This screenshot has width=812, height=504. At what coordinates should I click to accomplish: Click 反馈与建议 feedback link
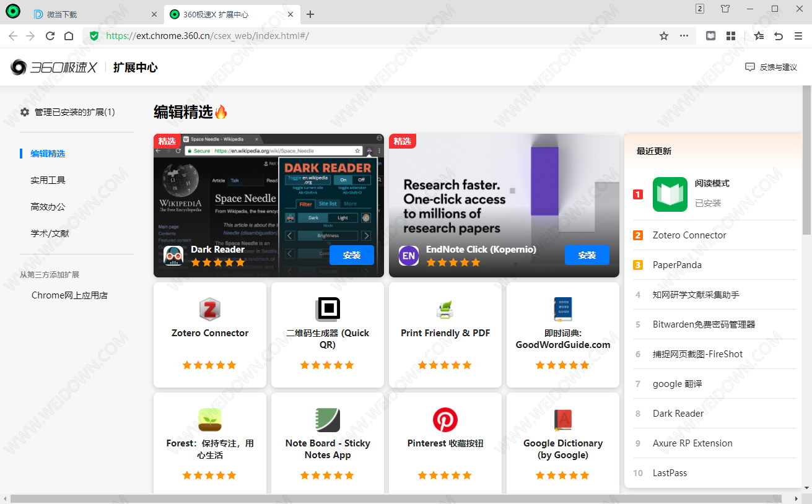(771, 67)
